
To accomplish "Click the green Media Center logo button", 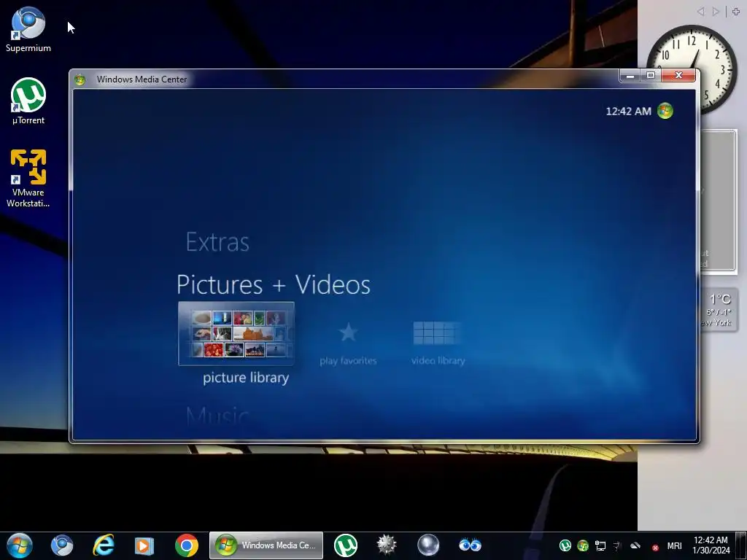I will click(x=665, y=111).
